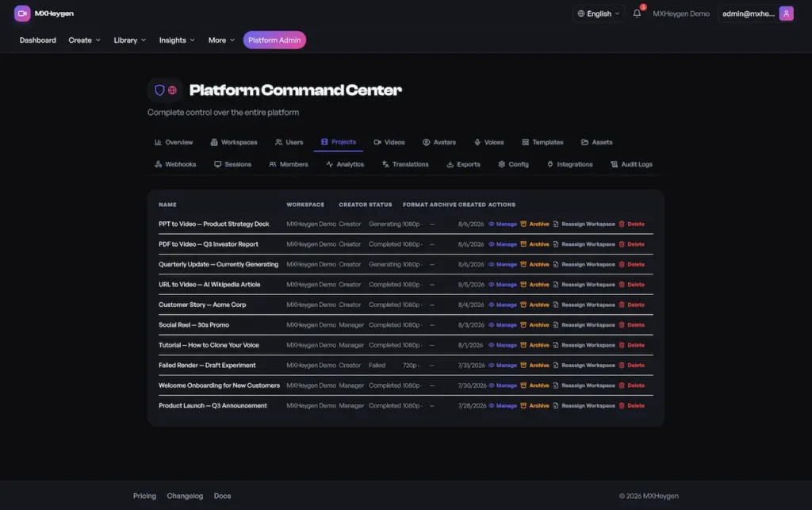Viewport: 812px width, 510px height.
Task: Click the MXHeygen Demo workspace name in header
Action: 681,13
